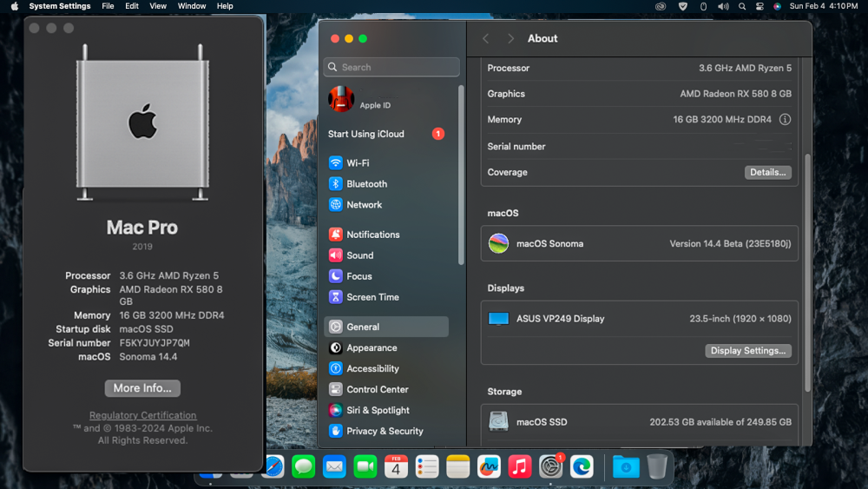Open Regulatory Certification link
The image size is (868, 489).
143,415
